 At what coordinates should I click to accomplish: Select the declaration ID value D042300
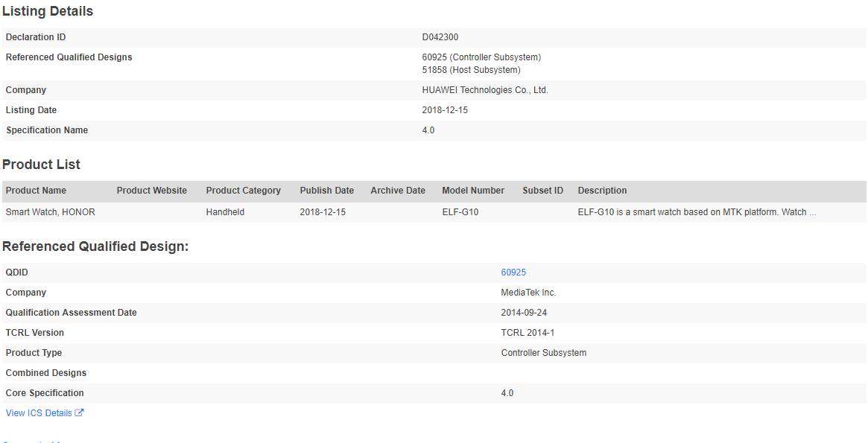coord(440,37)
